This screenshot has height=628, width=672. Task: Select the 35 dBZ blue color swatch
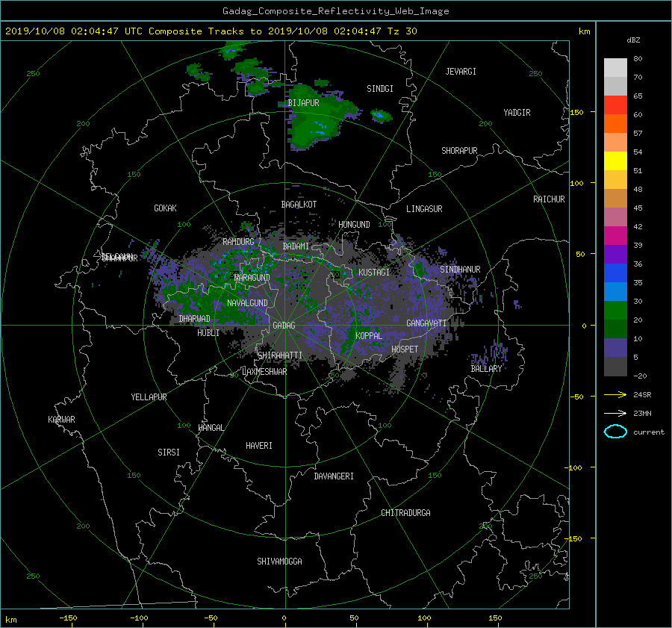coord(615,273)
